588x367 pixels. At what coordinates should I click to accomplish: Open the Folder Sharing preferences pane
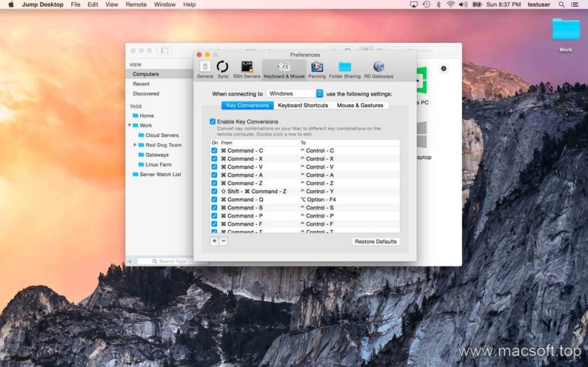tap(345, 69)
